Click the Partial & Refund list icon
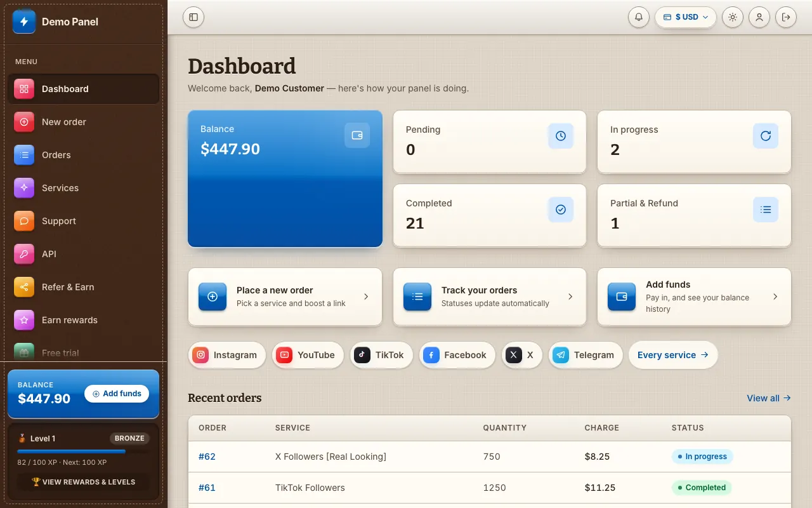812x508 pixels. [766, 210]
